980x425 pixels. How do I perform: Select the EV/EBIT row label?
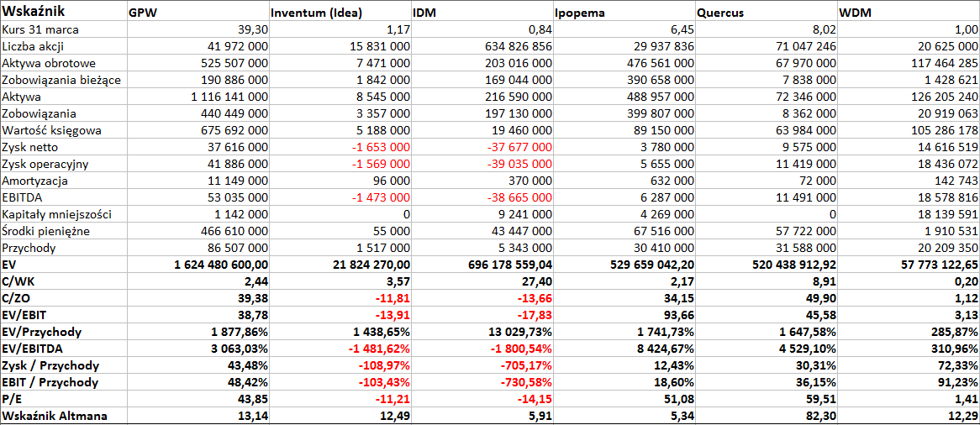click(x=23, y=317)
